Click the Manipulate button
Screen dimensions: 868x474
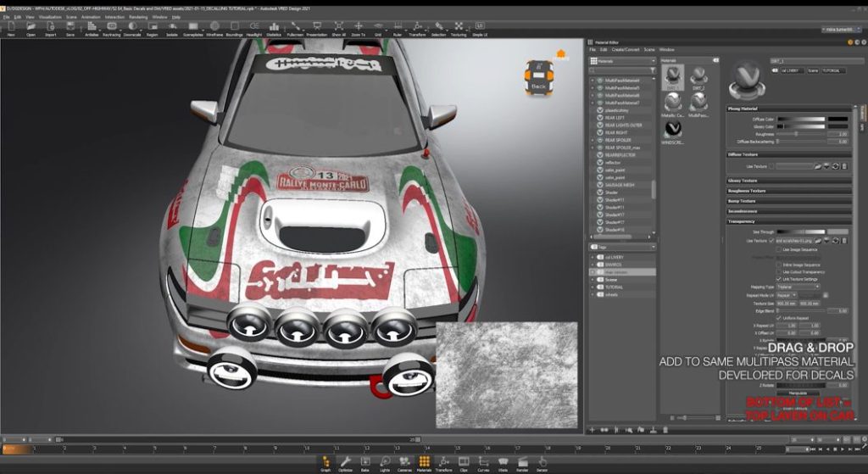click(x=798, y=393)
